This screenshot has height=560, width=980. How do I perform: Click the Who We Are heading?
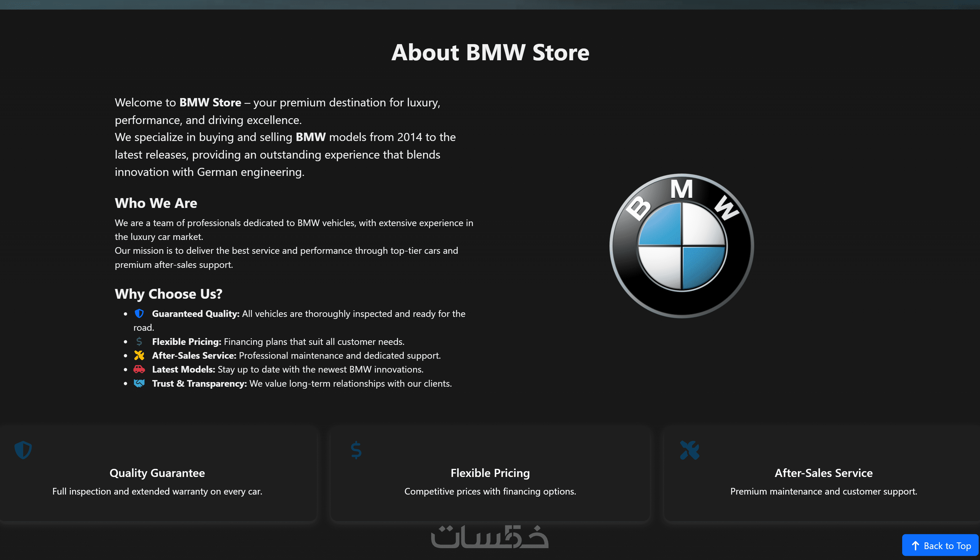pyautogui.click(x=156, y=203)
